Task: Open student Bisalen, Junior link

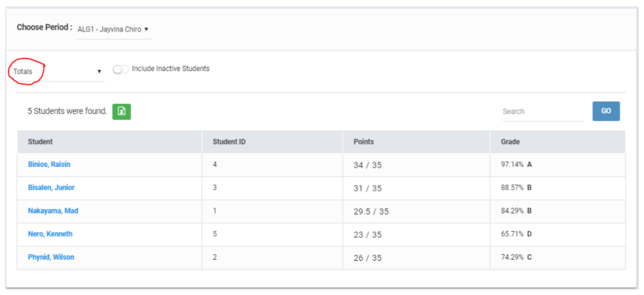Action: 51,188
